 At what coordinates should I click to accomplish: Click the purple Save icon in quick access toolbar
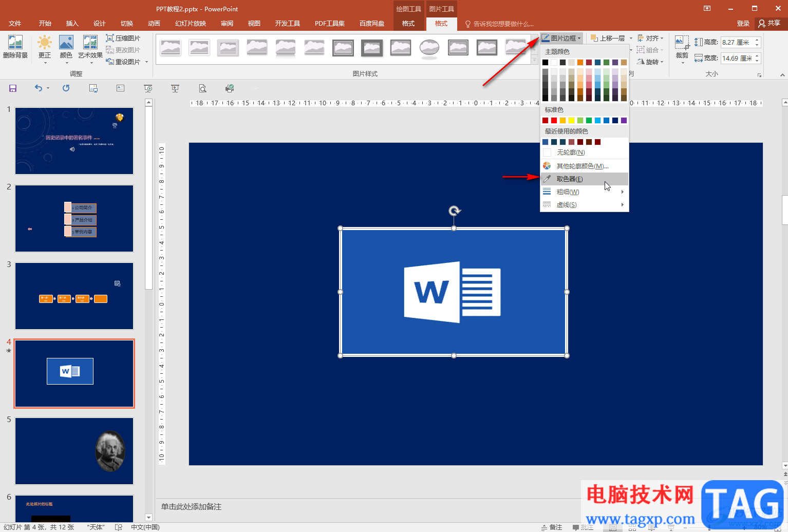(13, 88)
